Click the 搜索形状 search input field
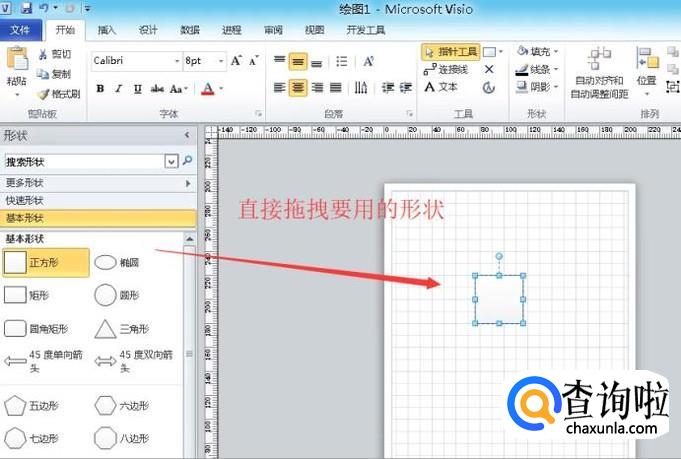681x459 pixels. coord(85,162)
